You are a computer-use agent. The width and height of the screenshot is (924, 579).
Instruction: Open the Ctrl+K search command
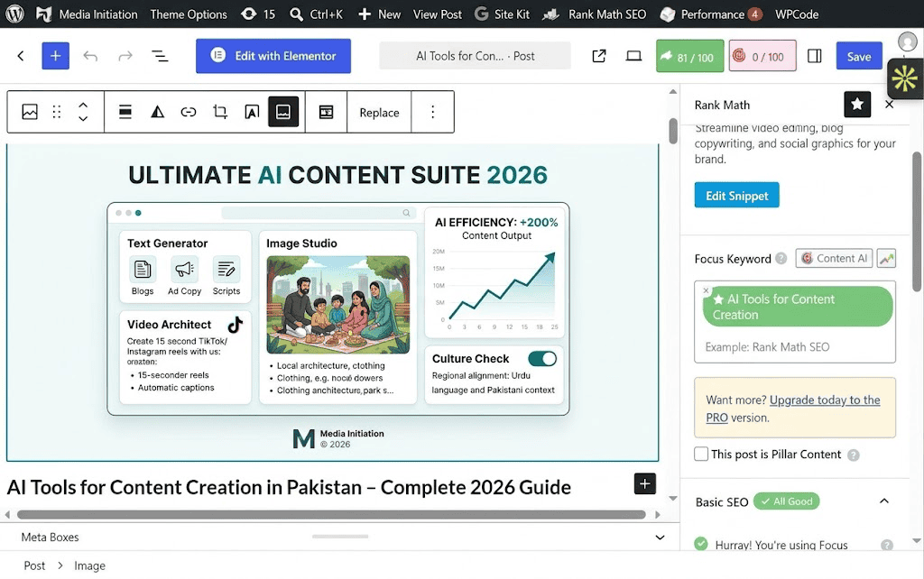[x=317, y=14]
